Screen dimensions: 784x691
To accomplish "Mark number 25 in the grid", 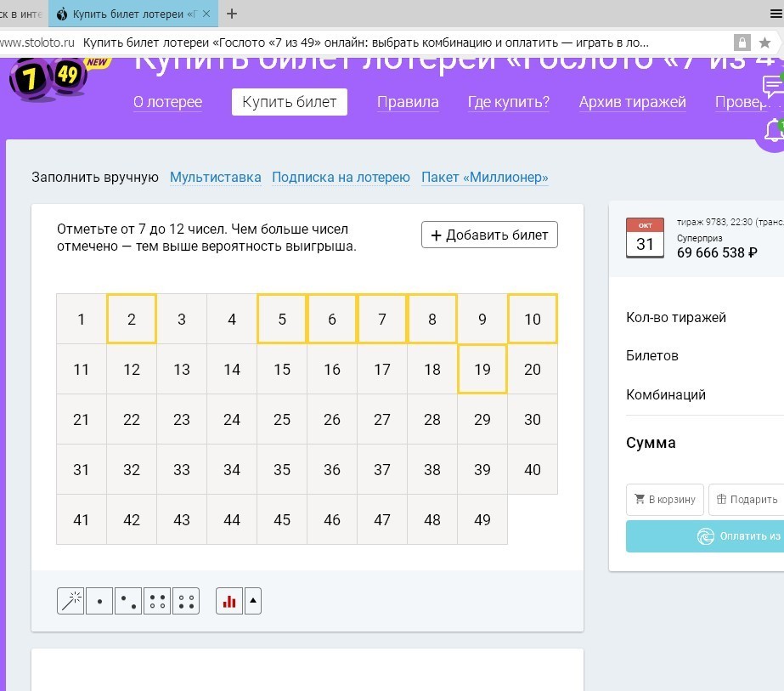I will (282, 419).
